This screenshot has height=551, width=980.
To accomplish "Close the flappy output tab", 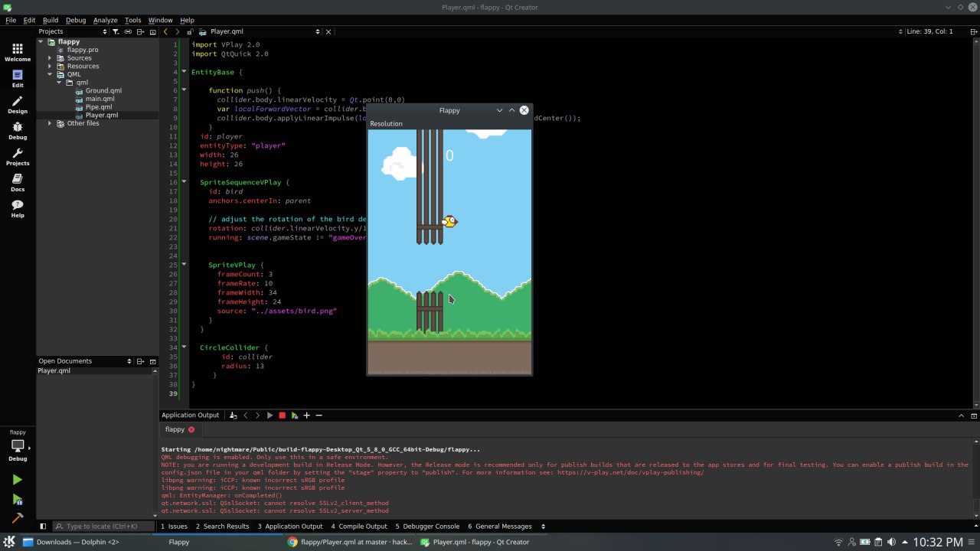I will click(191, 429).
